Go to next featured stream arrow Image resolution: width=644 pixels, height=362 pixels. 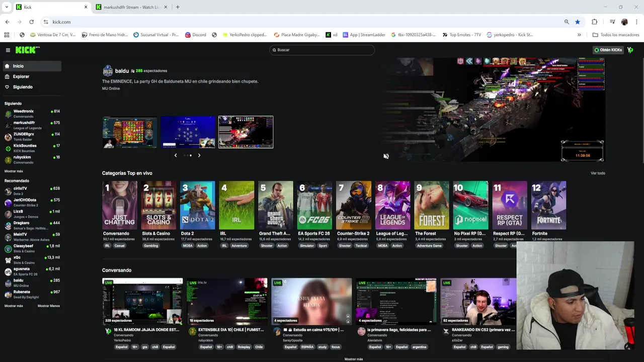click(x=199, y=155)
